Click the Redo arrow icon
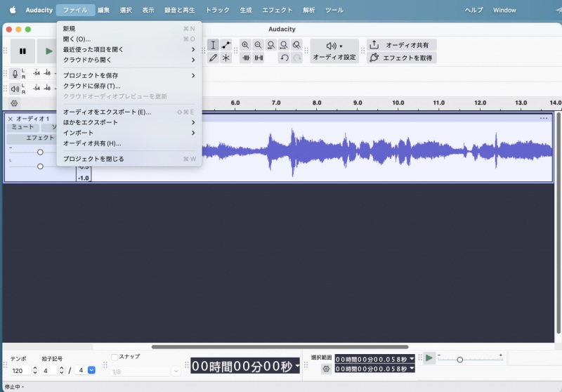 pos(297,58)
